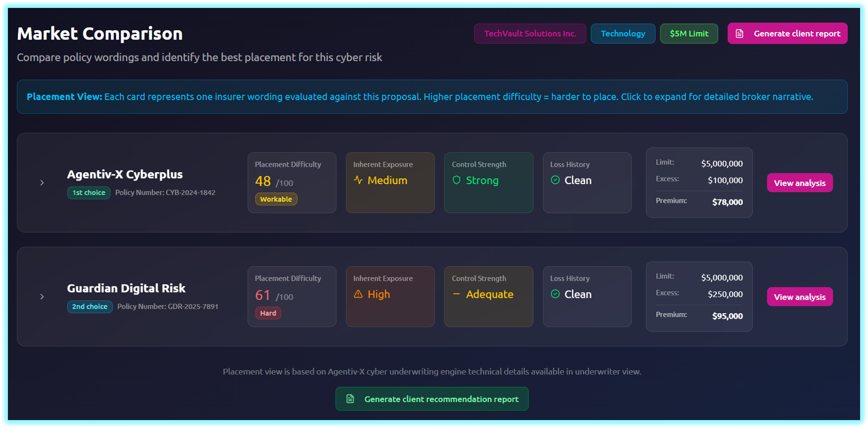868x428 pixels.
Task: Click the $5,000,000 limit for Agentiv-X
Action: (722, 163)
